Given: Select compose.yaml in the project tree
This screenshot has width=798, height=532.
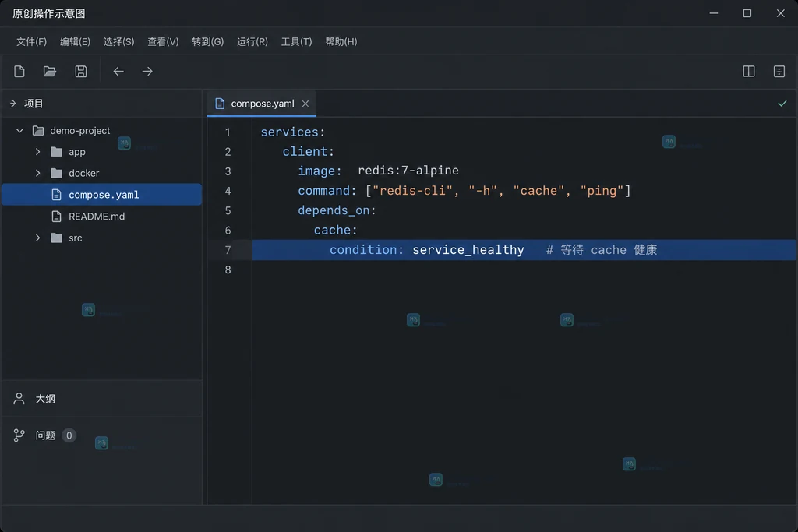Looking at the screenshot, I should pos(102,195).
